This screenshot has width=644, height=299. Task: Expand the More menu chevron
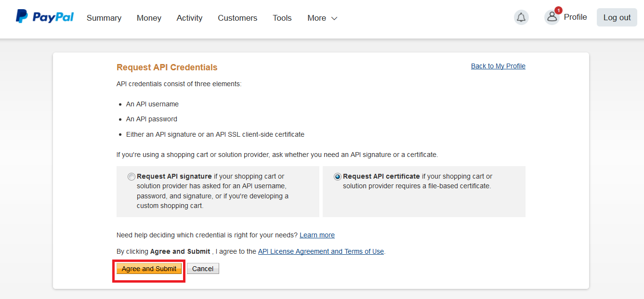pyautogui.click(x=334, y=18)
